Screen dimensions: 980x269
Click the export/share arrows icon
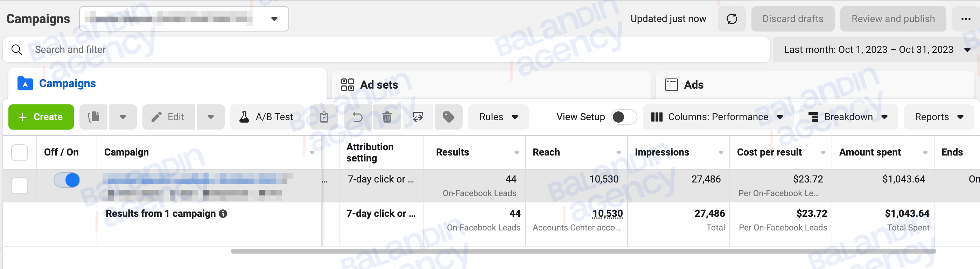click(x=418, y=117)
